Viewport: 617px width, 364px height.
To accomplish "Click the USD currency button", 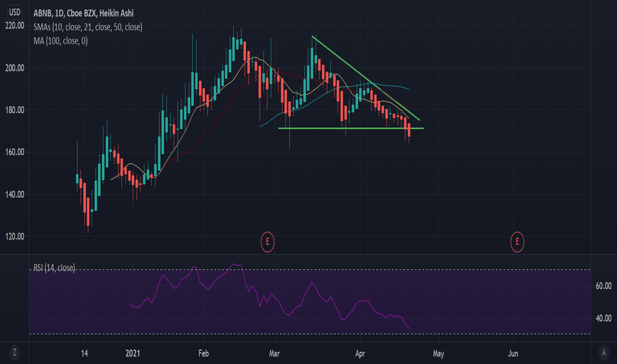I will coord(15,13).
